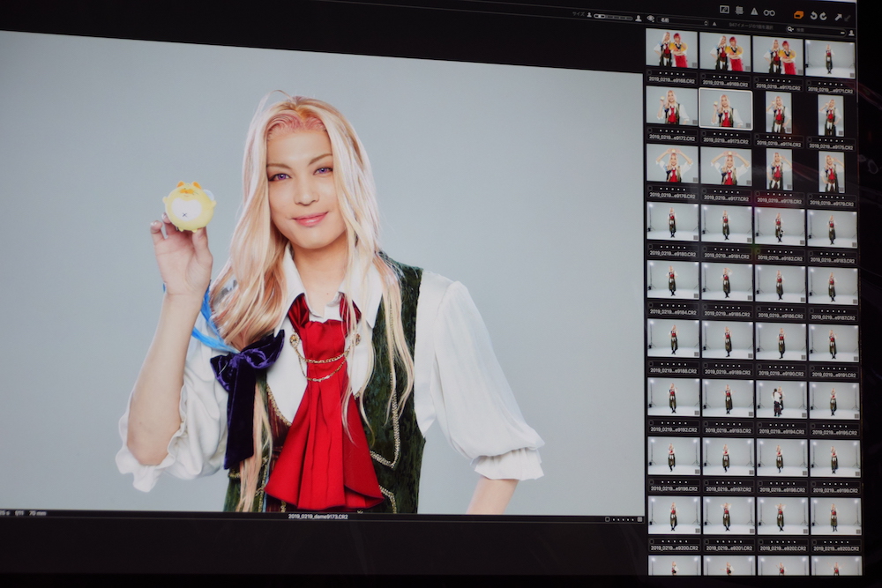Click the filename label 2019_0219...e9179.CR2
The width and height of the screenshot is (882, 588).
(833, 204)
